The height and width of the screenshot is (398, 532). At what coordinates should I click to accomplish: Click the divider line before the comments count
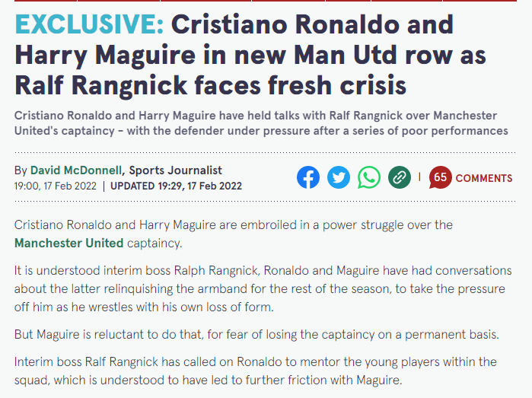419,177
